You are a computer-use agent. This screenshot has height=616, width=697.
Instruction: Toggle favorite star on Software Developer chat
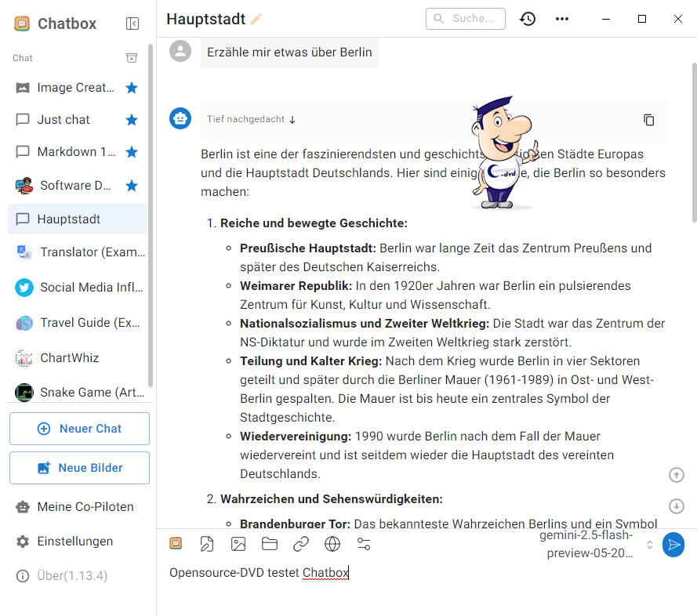click(132, 186)
